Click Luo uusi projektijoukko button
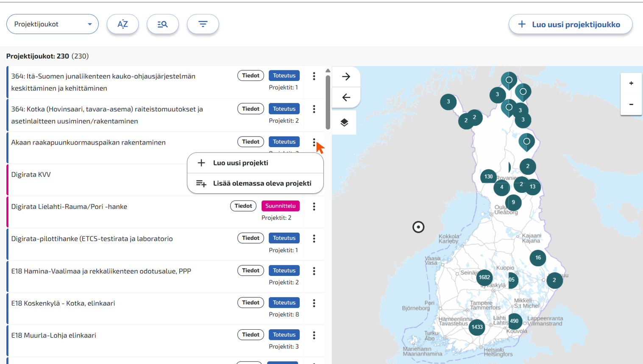 coord(571,24)
